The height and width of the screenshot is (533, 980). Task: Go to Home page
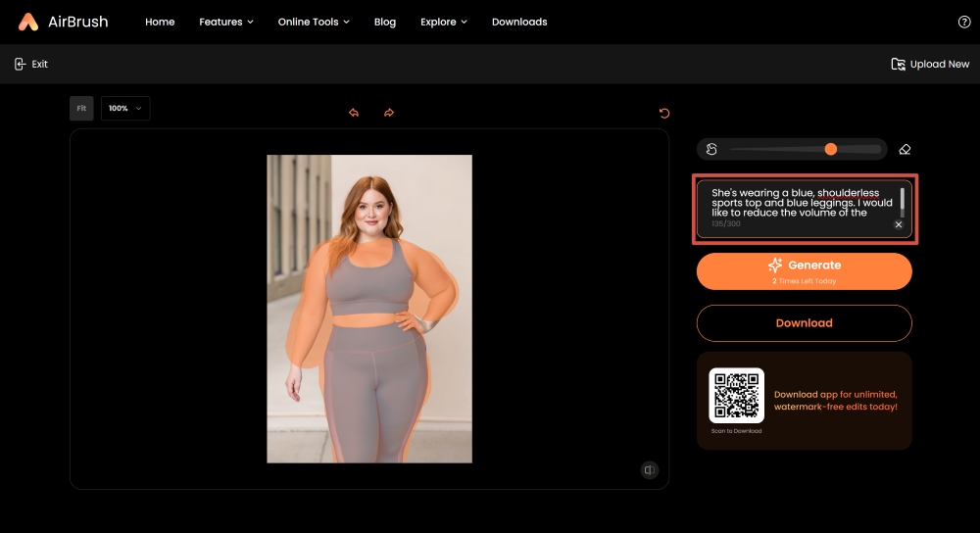pos(160,22)
